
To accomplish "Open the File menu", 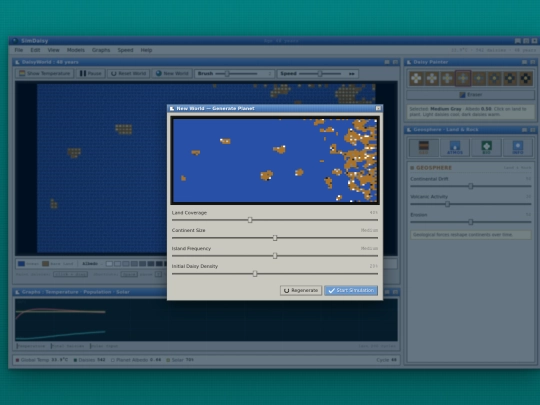I will tap(19, 50).
